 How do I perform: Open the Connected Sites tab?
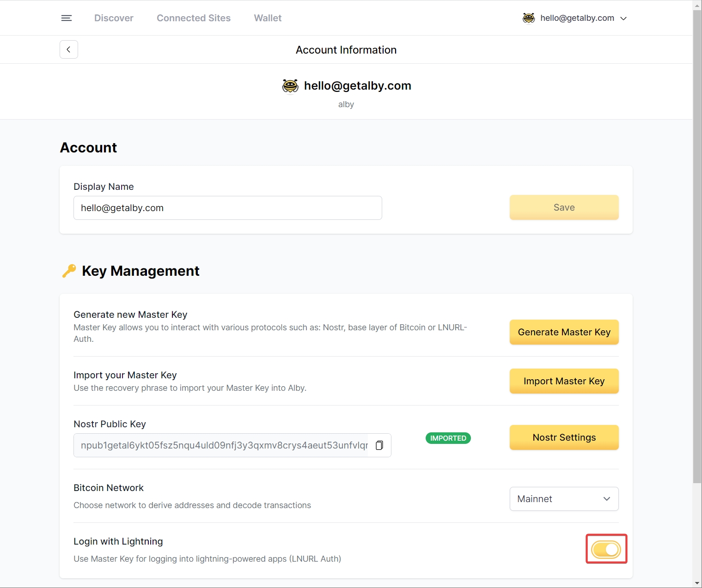(x=194, y=18)
